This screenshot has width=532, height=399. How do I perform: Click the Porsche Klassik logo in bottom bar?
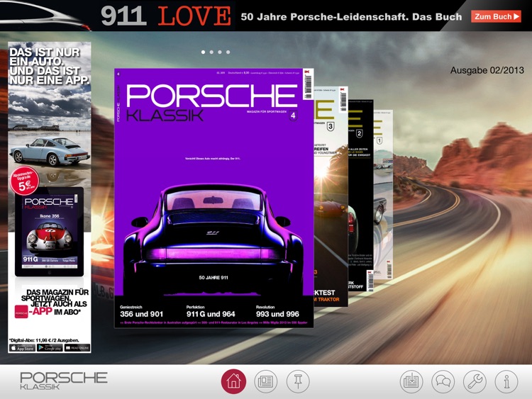pyautogui.click(x=63, y=381)
